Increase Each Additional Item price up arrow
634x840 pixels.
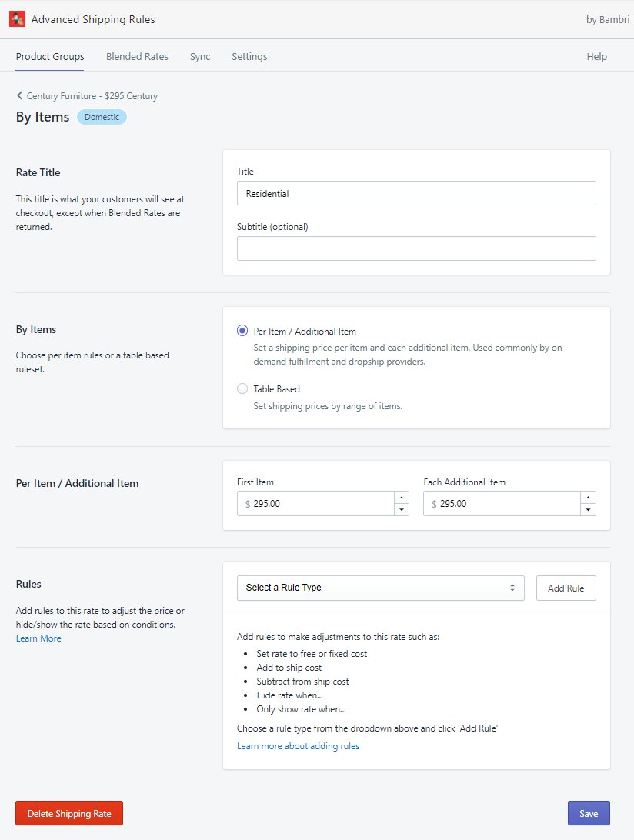click(x=588, y=498)
